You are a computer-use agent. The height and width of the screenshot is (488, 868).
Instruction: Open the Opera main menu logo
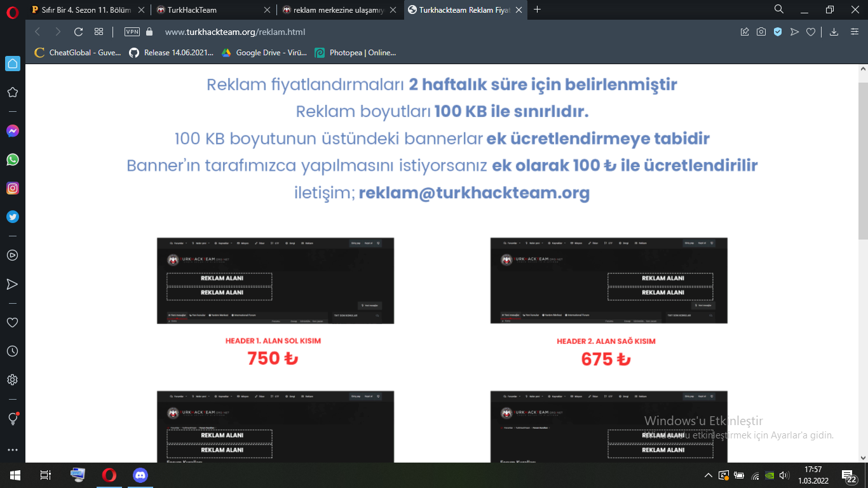[12, 11]
